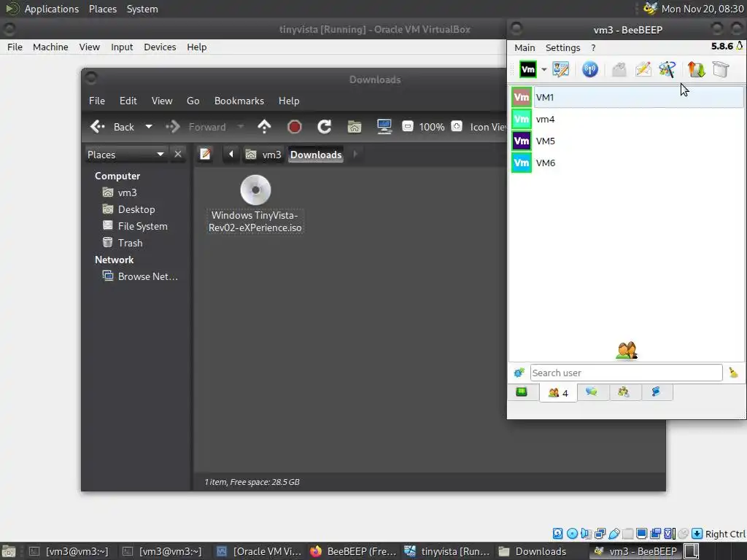Click the broom clear-search icon

point(733,373)
